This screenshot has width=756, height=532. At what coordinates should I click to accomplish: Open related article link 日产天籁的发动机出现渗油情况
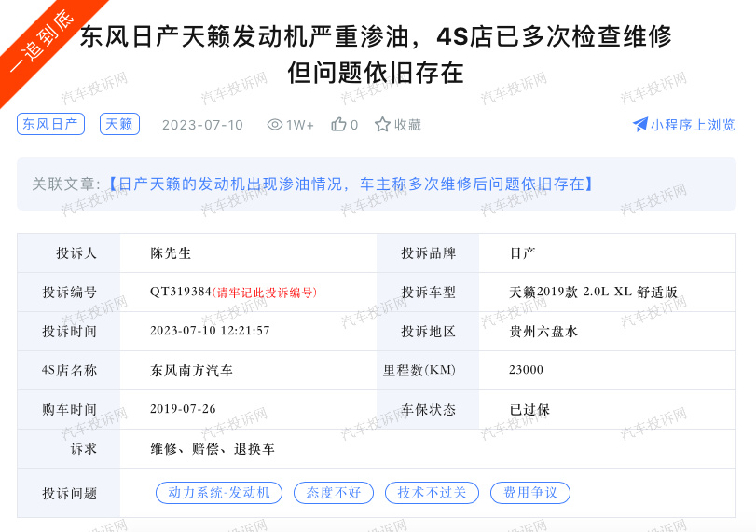(351, 184)
